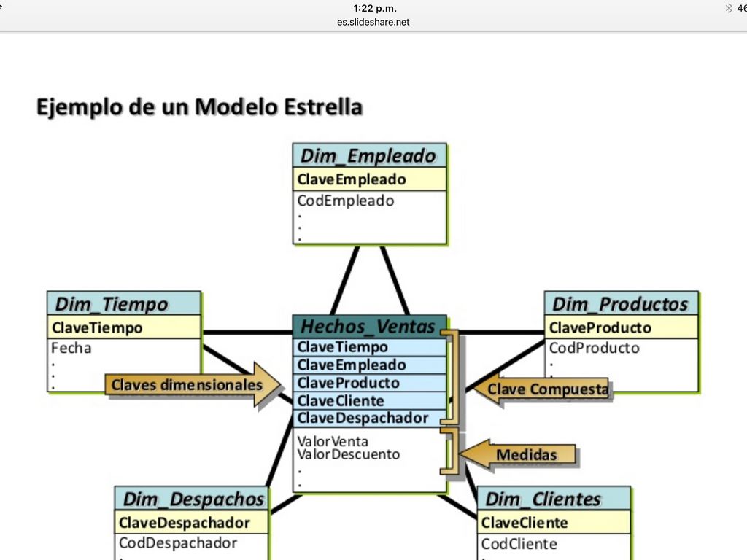Select the Dim_Despachos table header

click(x=193, y=499)
